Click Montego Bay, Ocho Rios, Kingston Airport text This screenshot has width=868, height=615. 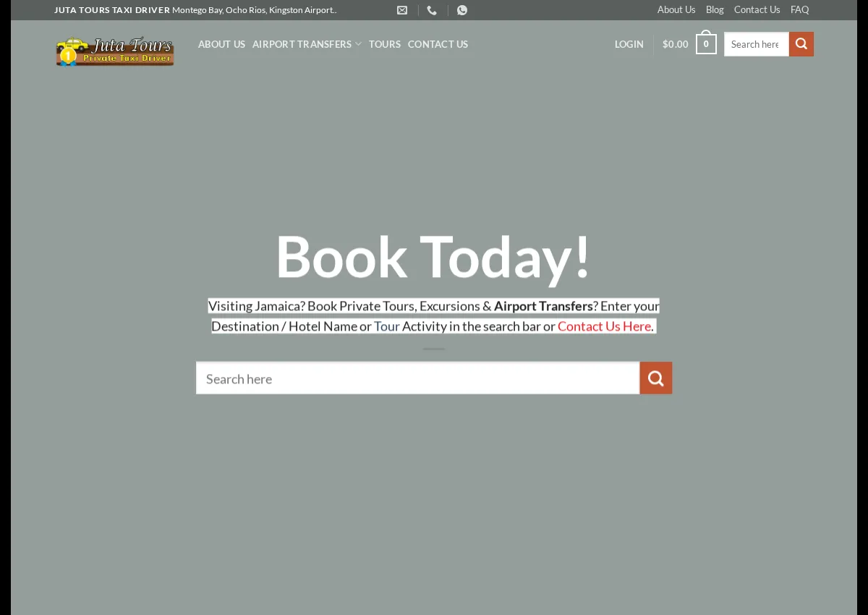[x=255, y=10]
